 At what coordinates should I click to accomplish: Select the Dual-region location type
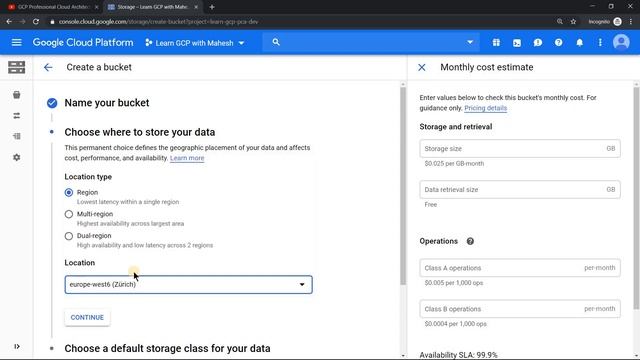[69, 236]
